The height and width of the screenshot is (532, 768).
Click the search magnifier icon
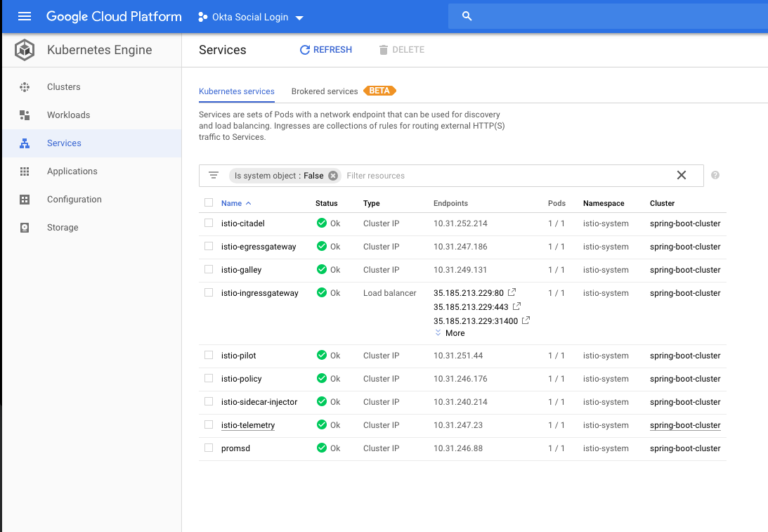pyautogui.click(x=467, y=17)
